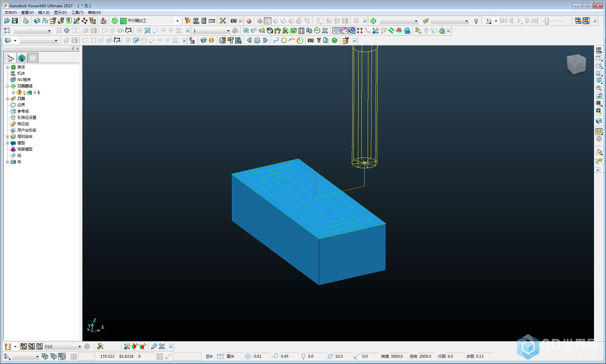Click the view cube showing 前
The width and height of the screenshot is (606, 364).
pos(576,64)
